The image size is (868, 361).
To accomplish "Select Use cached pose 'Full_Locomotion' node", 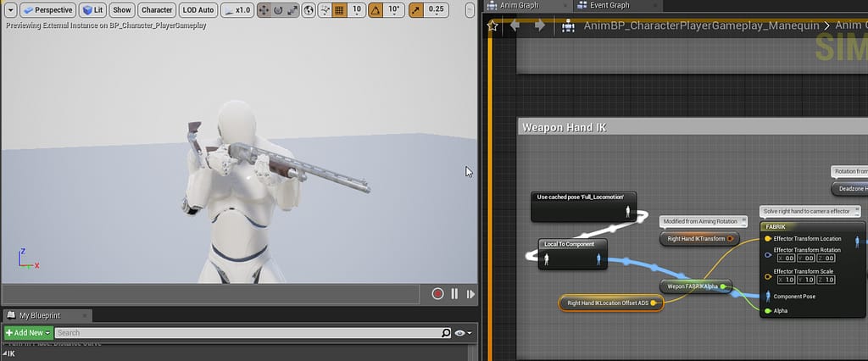I will (583, 207).
